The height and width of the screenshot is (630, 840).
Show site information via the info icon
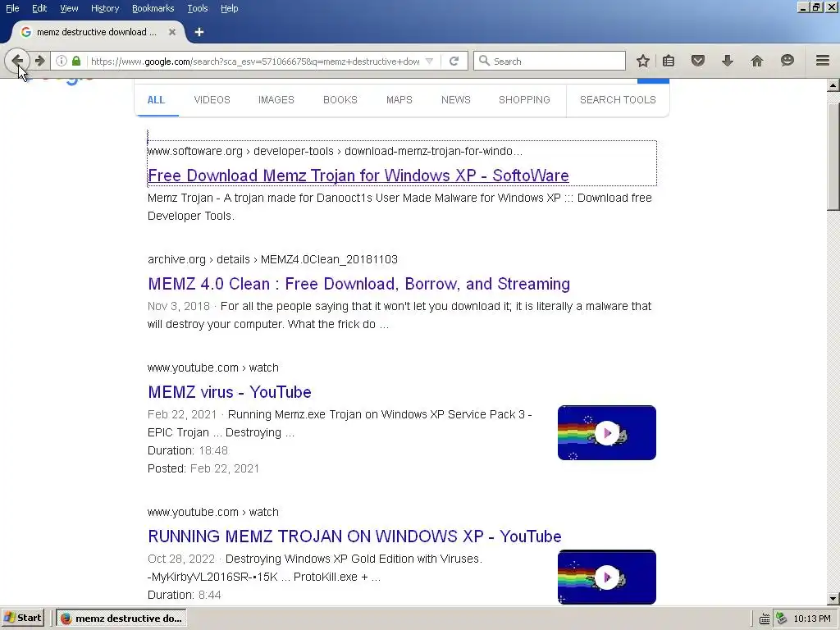(61, 61)
